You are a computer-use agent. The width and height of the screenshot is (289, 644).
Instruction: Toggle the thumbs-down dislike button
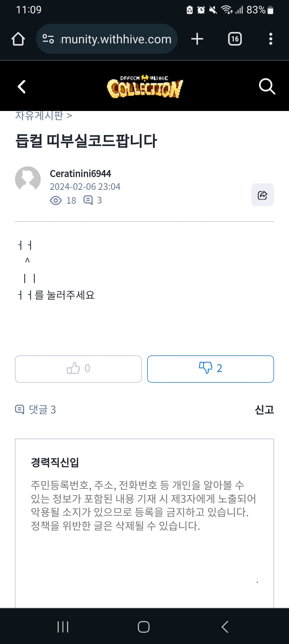point(210,369)
